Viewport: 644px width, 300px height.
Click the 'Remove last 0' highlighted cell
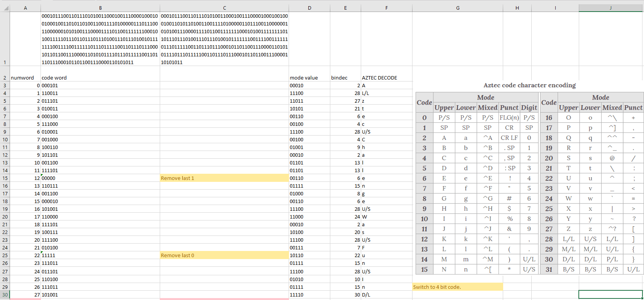pyautogui.click(x=224, y=255)
